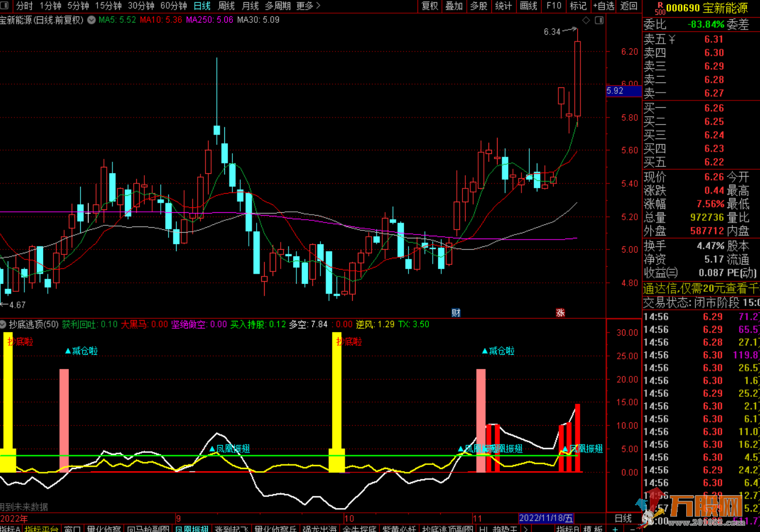Click the split-window icon beside the diamond
This screenshot has width=760, height=532.
point(599,20)
